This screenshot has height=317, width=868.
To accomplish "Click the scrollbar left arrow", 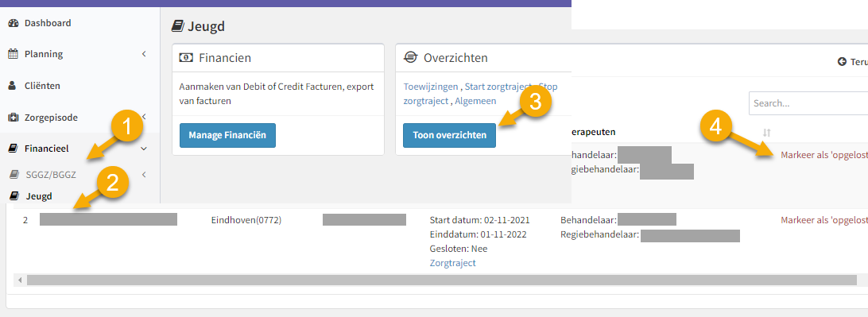I will point(21,280).
